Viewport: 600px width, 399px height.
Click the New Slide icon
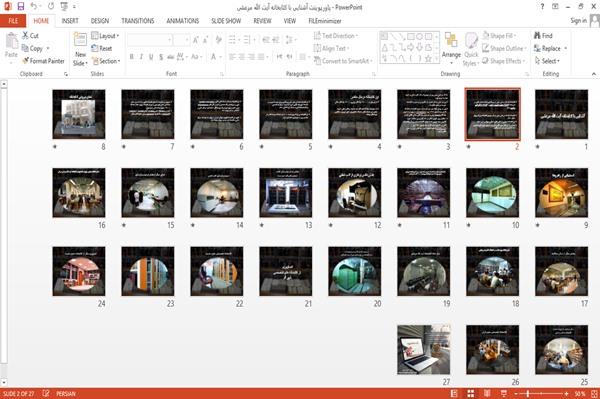80,40
